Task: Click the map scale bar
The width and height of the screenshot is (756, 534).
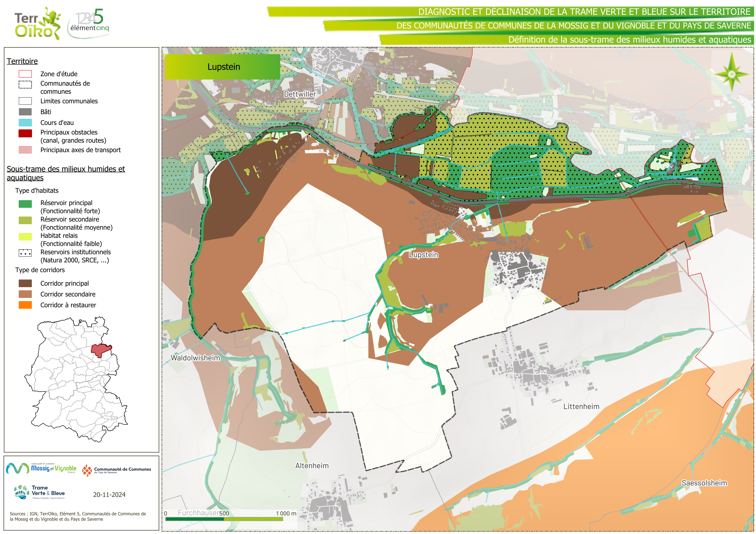Action: point(224,519)
